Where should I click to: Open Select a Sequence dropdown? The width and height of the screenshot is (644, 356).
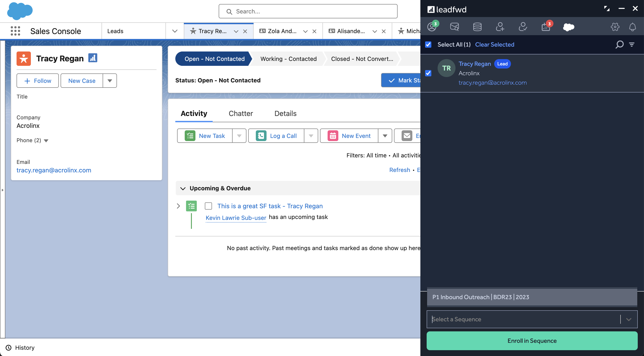[532, 319]
